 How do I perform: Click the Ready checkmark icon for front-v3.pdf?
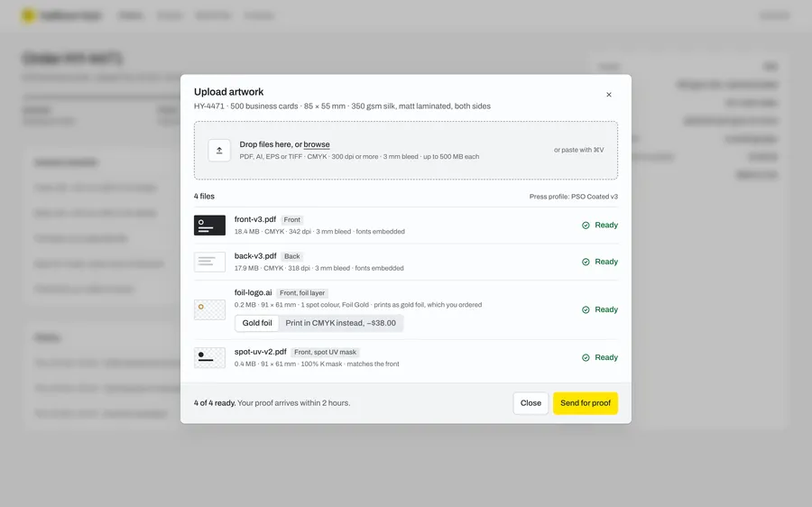point(586,226)
